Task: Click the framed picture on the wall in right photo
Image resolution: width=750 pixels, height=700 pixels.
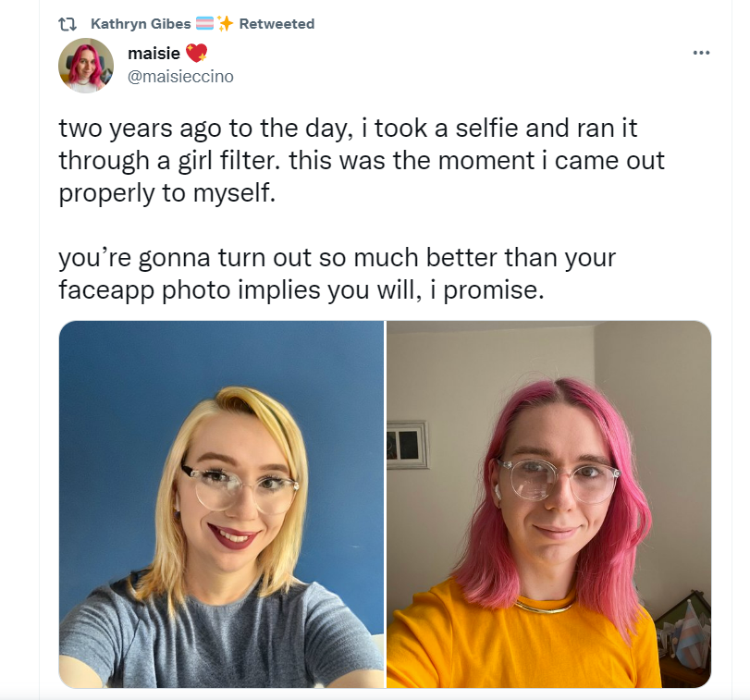Action: 407,445
